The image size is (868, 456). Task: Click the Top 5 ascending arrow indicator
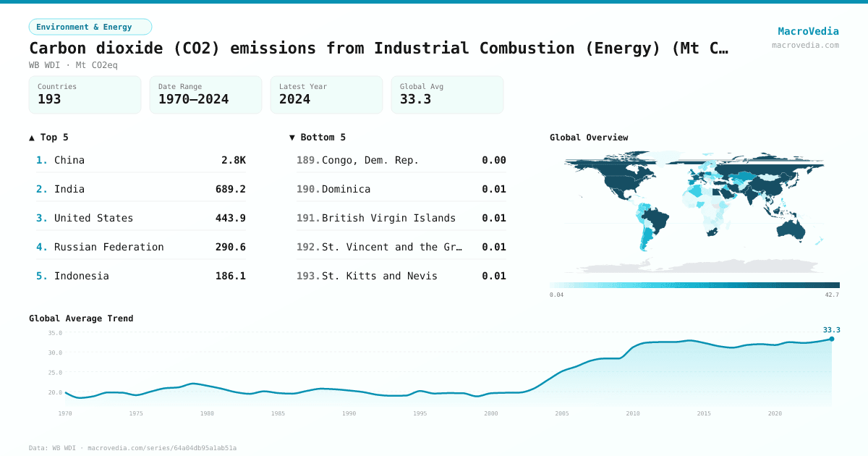click(x=30, y=137)
